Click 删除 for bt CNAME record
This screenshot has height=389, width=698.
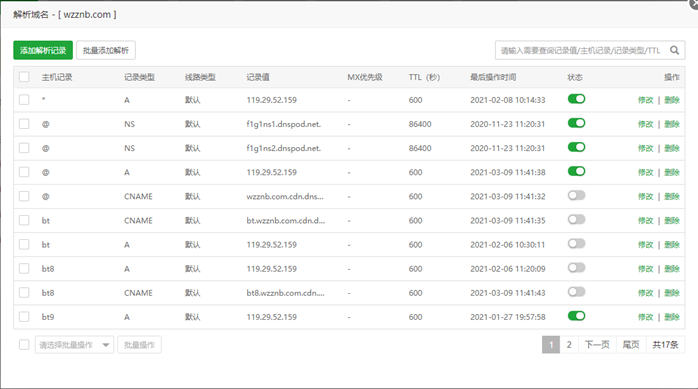672,220
